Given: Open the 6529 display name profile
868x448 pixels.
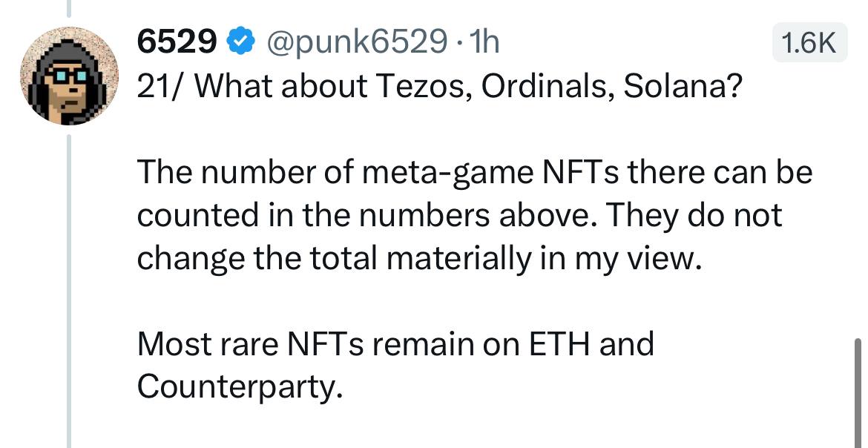Looking at the screenshot, I should [x=177, y=42].
